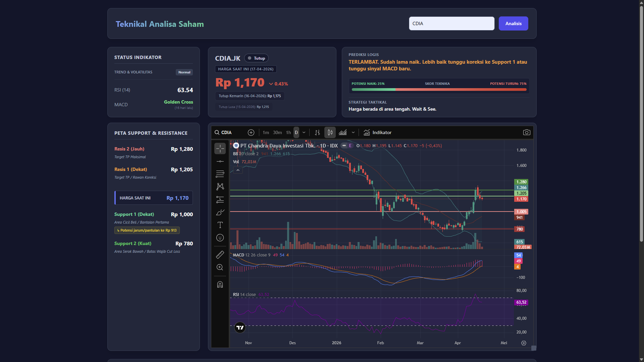Select the trend line drawing tool

220,162
